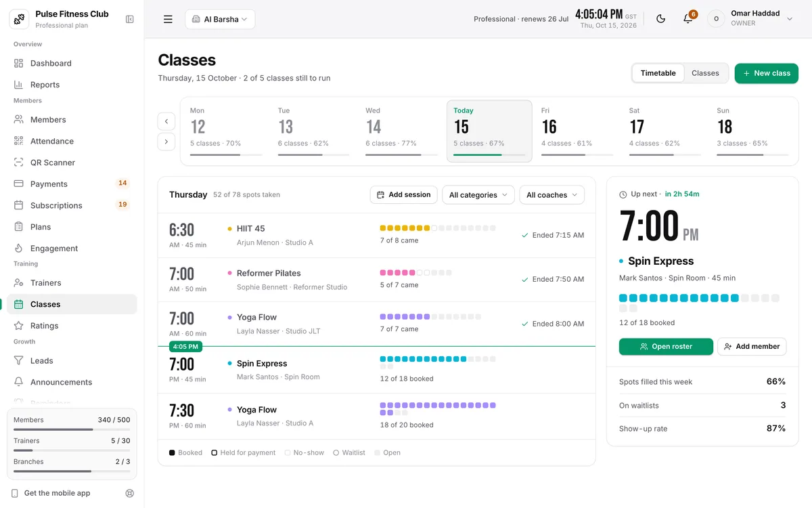The image size is (812, 508).
Task: Open Subscriptions in sidebar
Action: 72,205
